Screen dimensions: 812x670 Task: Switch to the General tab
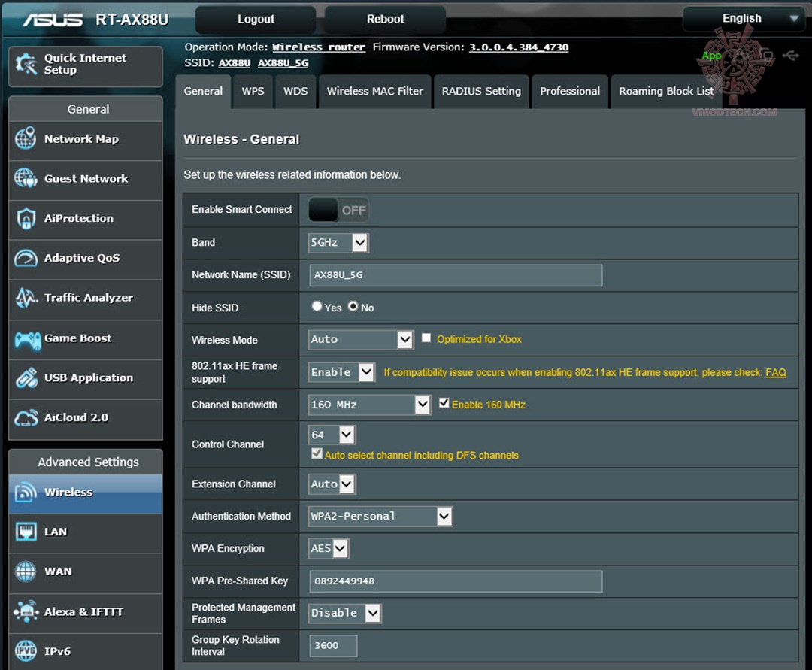(x=203, y=91)
